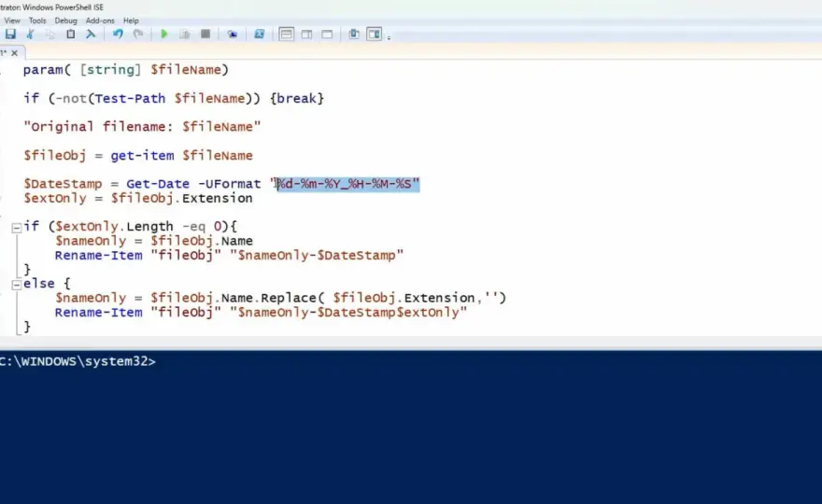The height and width of the screenshot is (504, 822).
Task: Click on {break} in the script
Action: point(297,99)
